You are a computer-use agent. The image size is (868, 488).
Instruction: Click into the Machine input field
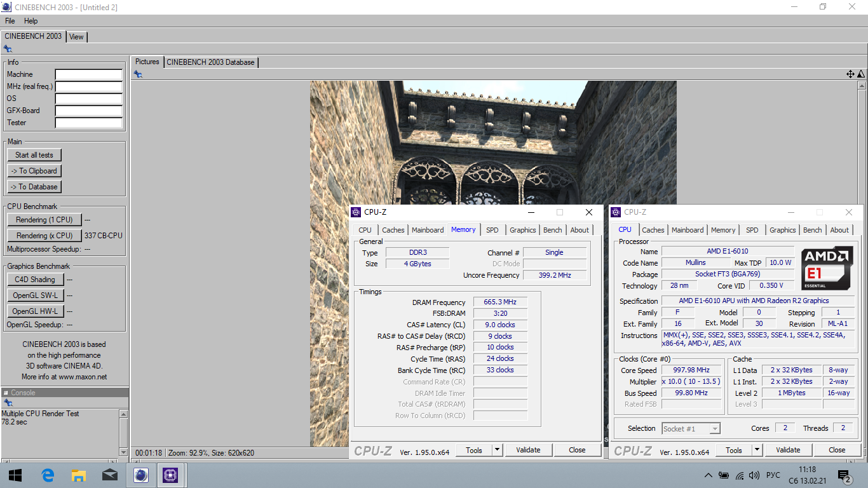click(89, 75)
